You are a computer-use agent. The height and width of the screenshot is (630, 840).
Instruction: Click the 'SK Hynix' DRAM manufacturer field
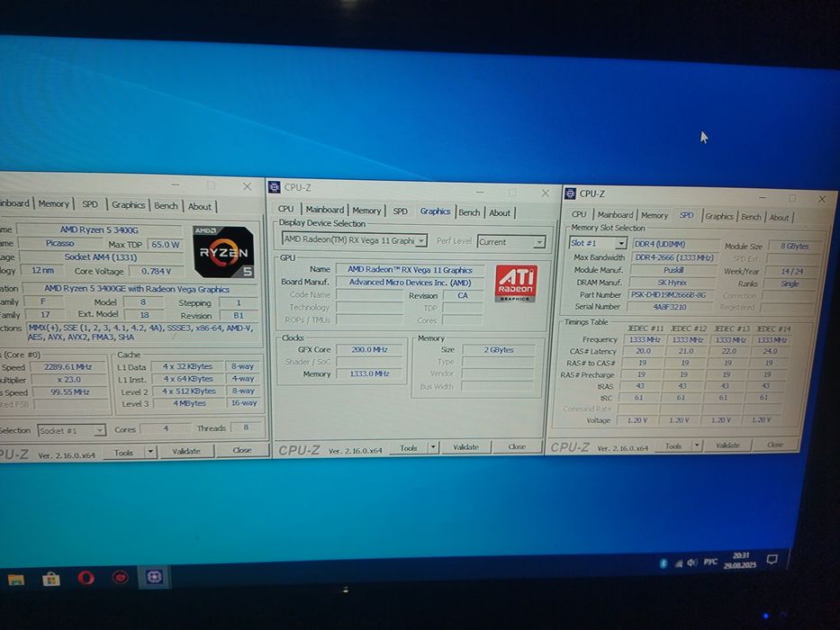click(x=673, y=283)
